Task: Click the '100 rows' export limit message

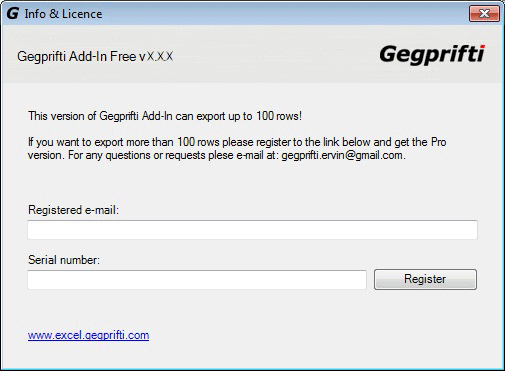Action: coord(165,116)
